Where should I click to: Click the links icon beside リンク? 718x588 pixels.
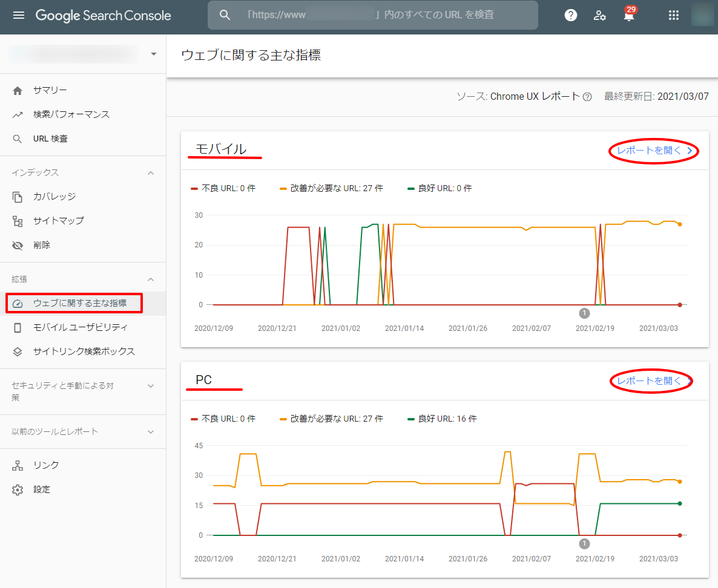tap(18, 466)
